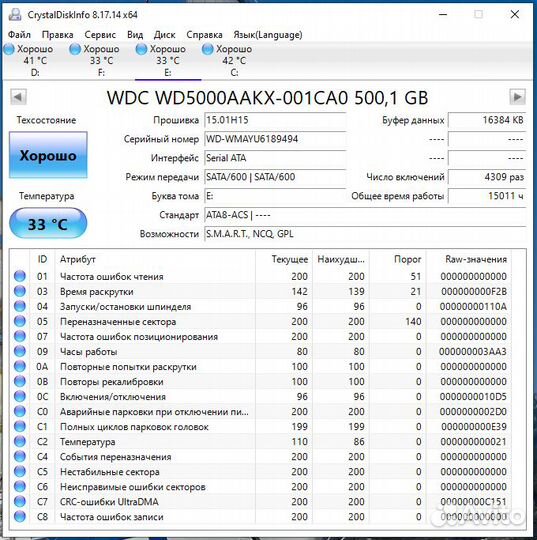
Task: Select the Частота ошибок чтения attribute name
Action: click(x=112, y=277)
